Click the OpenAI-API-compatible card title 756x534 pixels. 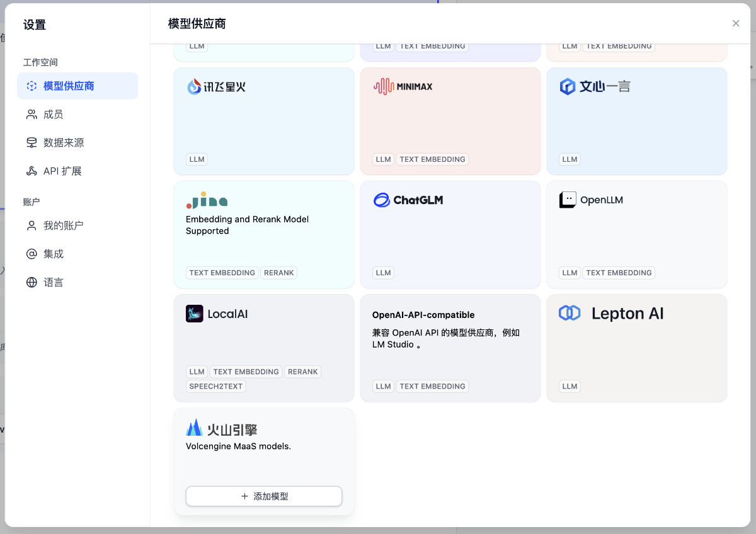pos(423,315)
